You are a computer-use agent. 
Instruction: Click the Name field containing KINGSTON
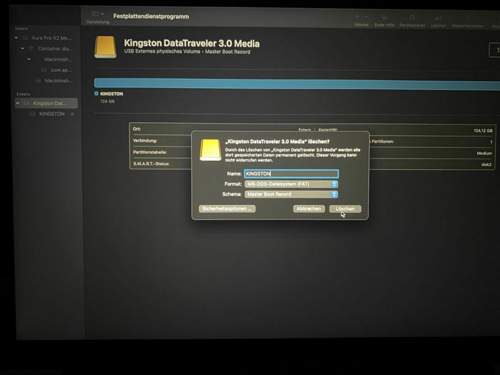[x=291, y=174]
